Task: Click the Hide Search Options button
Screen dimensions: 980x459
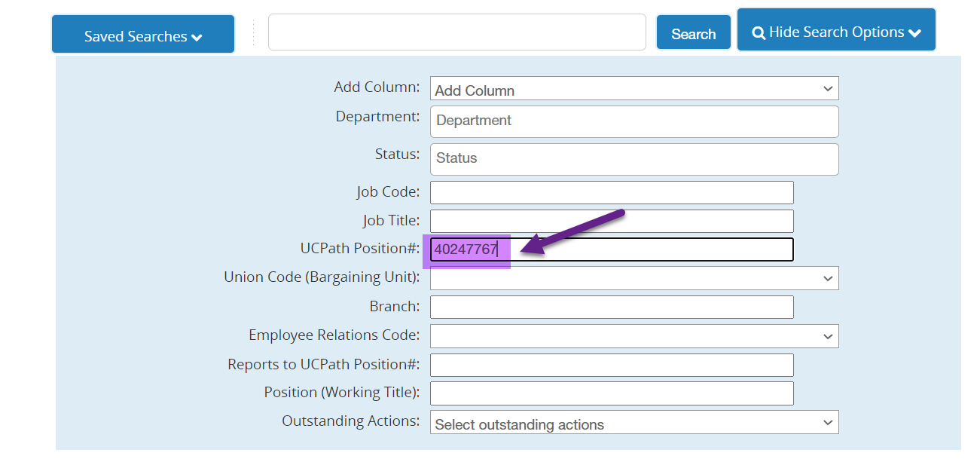Action: click(x=836, y=32)
